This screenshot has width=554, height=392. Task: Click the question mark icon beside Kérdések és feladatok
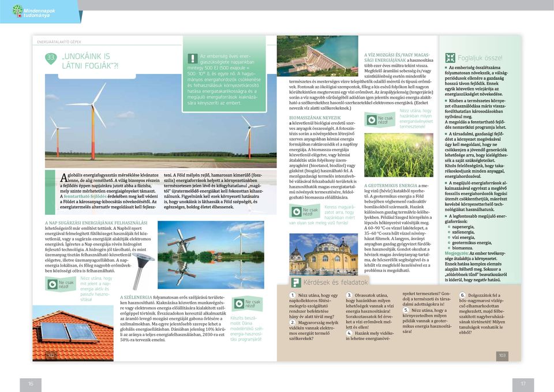295,282
